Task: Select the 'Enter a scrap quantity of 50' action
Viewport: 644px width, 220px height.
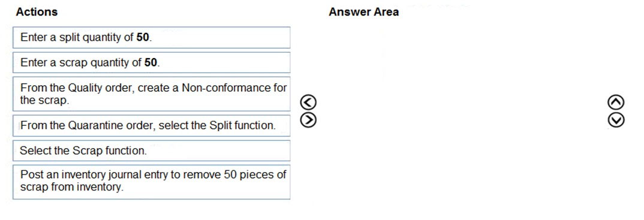Action: 152,62
